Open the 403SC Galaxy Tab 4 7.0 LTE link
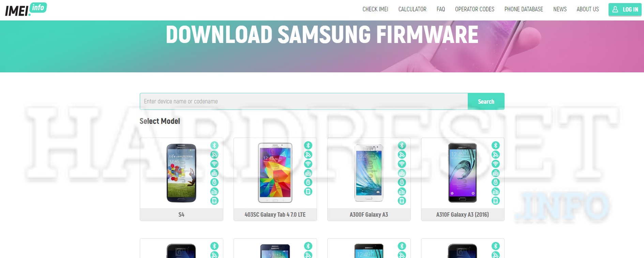Image resolution: width=644 pixels, height=258 pixels. (275, 215)
